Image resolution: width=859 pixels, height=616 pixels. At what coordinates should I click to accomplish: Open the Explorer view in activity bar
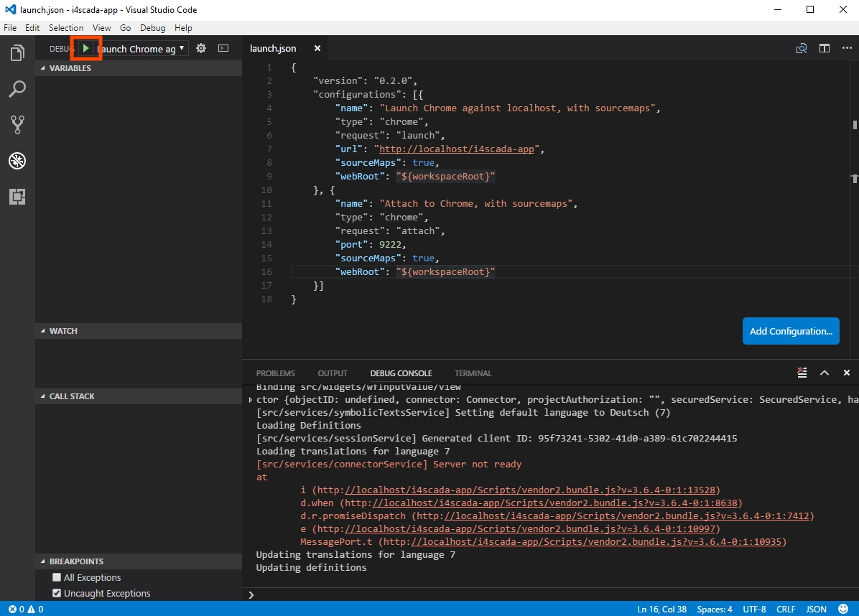pyautogui.click(x=17, y=52)
